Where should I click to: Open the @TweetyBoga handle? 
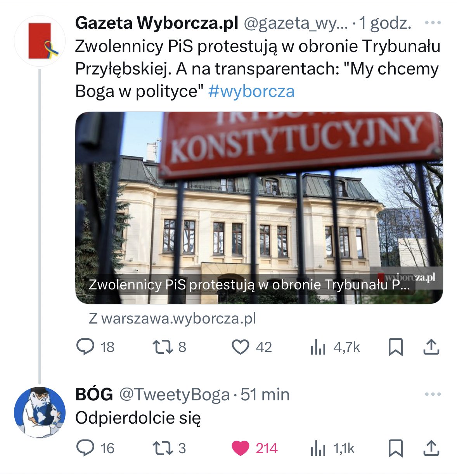pyautogui.click(x=174, y=395)
